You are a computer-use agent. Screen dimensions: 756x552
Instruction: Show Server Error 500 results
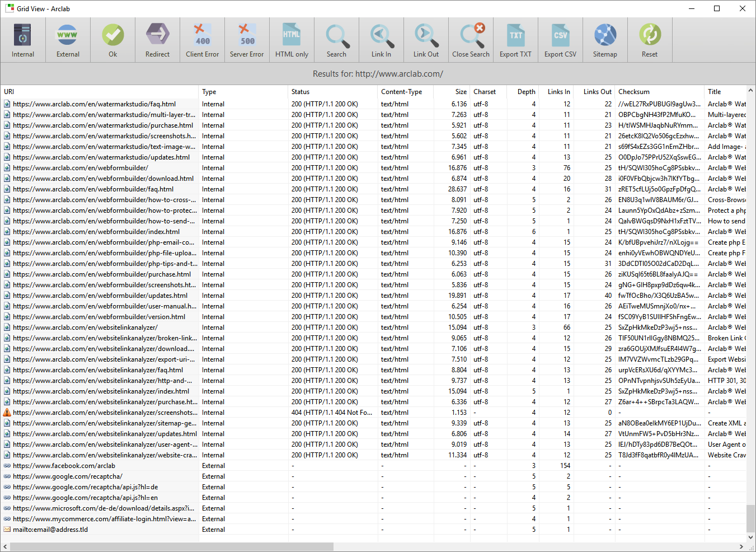tap(247, 40)
